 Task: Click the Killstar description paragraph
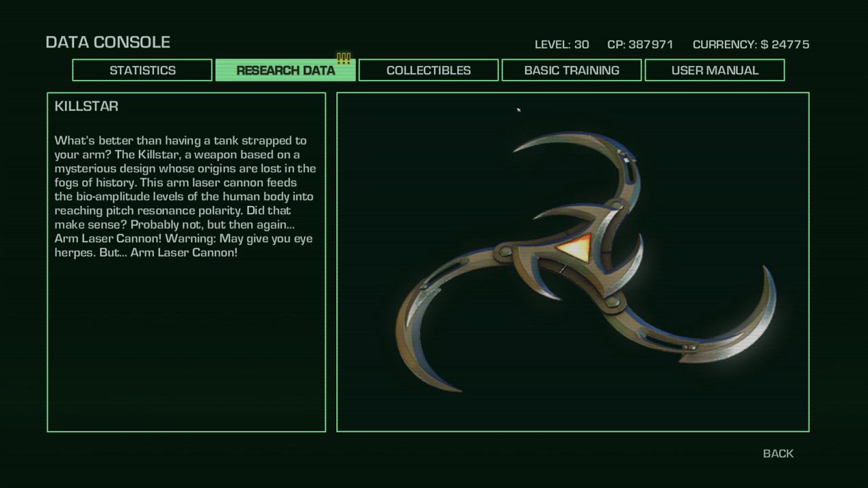point(185,197)
